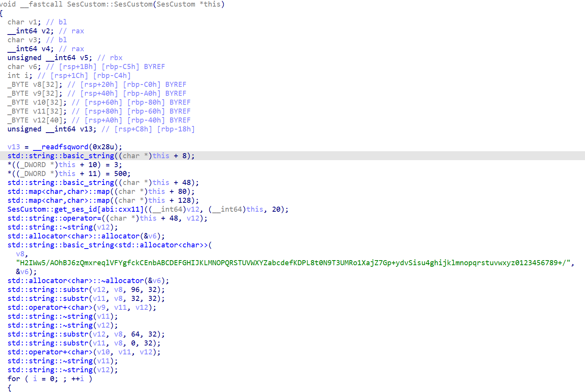This screenshot has height=392, width=585.
Task: Click the highlighted basic_string this + 8 line
Action: click(101, 156)
